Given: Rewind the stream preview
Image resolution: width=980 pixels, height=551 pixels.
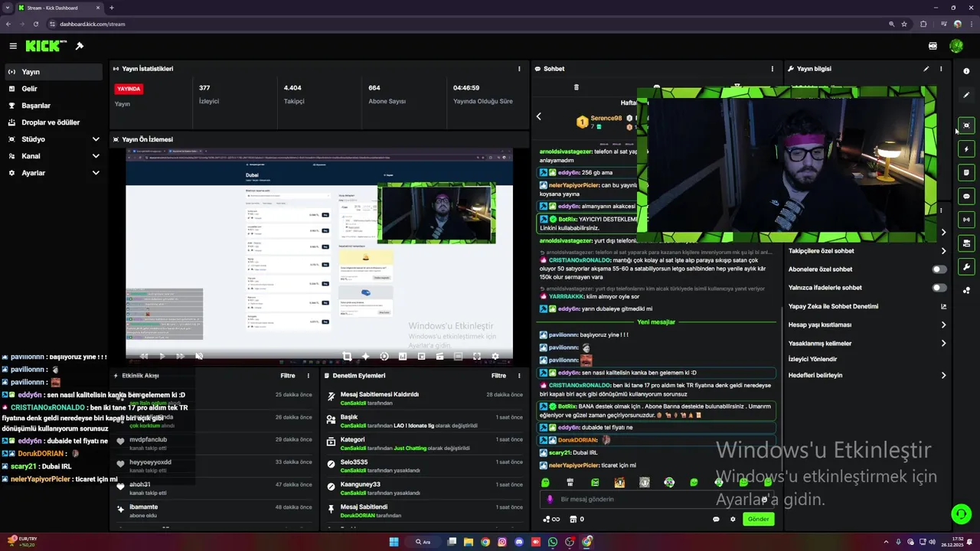Looking at the screenshot, I should pyautogui.click(x=143, y=356).
